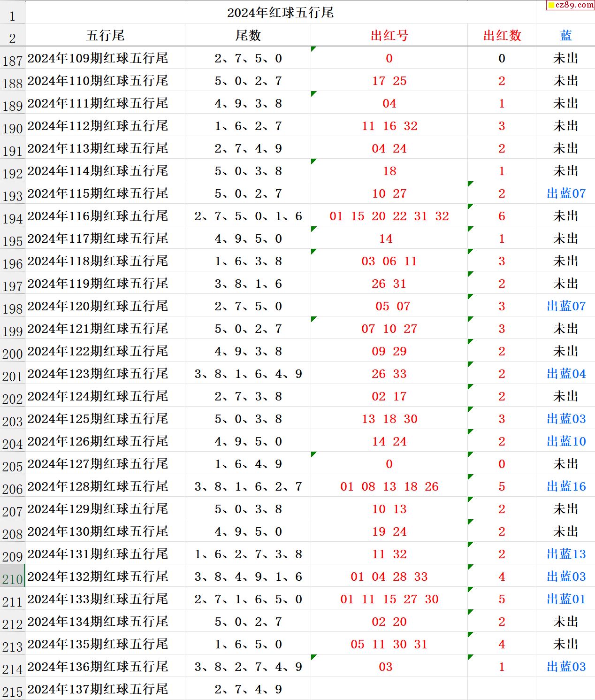
Task: Select red count 5 in row 206
Action: point(502,486)
